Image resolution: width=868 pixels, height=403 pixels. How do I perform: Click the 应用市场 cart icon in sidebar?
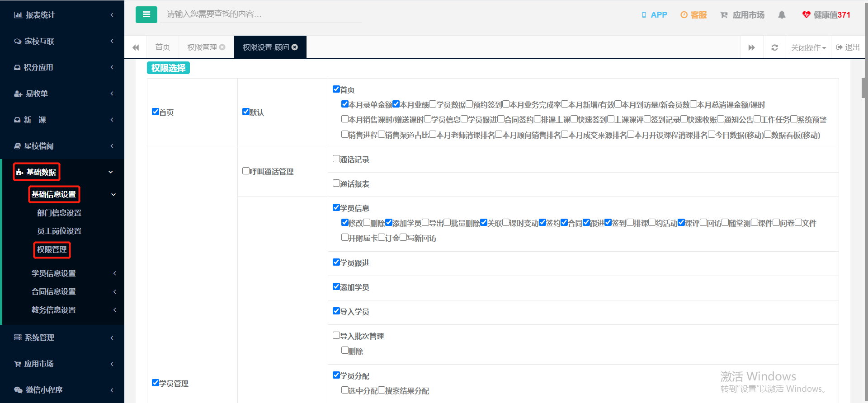17,364
